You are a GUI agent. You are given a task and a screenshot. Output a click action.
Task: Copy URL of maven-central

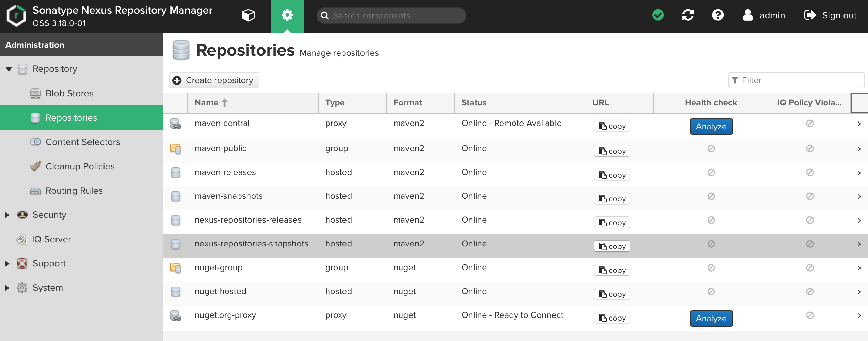612,126
